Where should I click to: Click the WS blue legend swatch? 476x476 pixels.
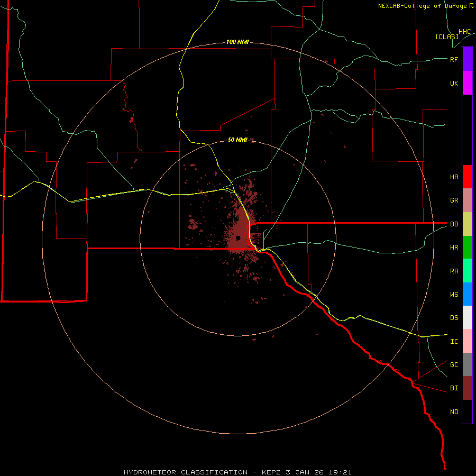(x=467, y=294)
